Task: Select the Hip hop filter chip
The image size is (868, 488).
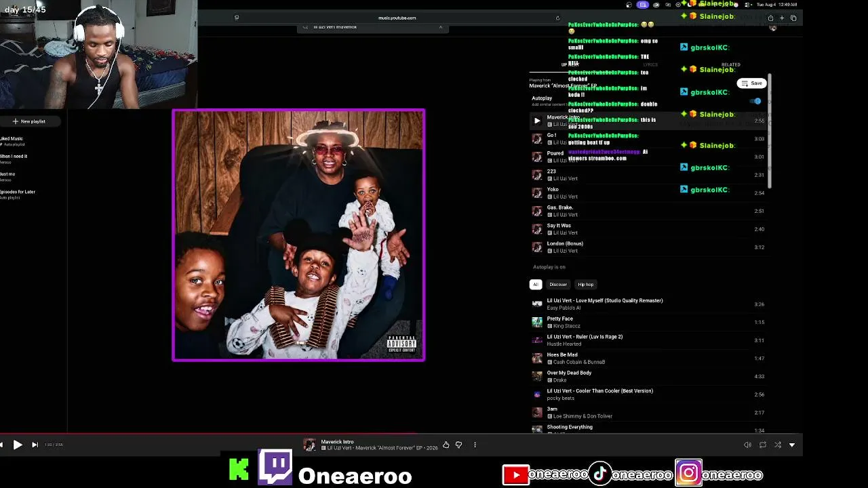Action: point(585,285)
